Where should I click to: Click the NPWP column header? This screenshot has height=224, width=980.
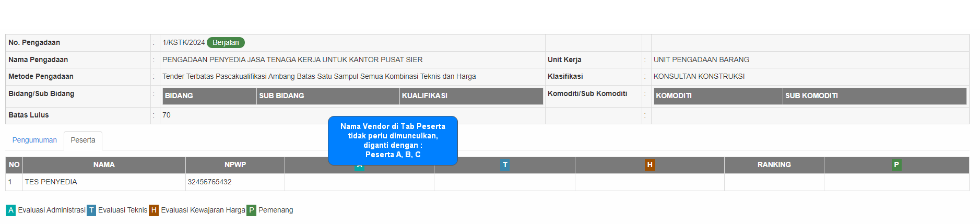(x=235, y=165)
